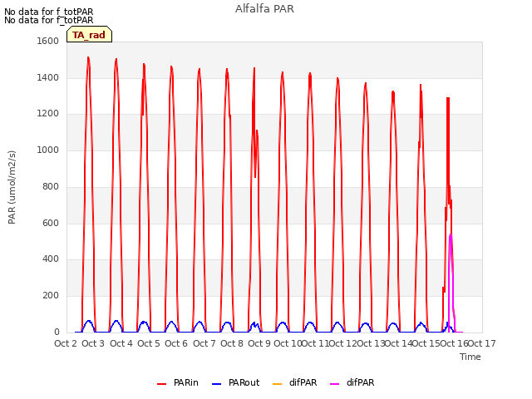The height and width of the screenshot is (399, 532).
Task: Click the Oct 8 x-axis label
Action: tap(232, 343)
